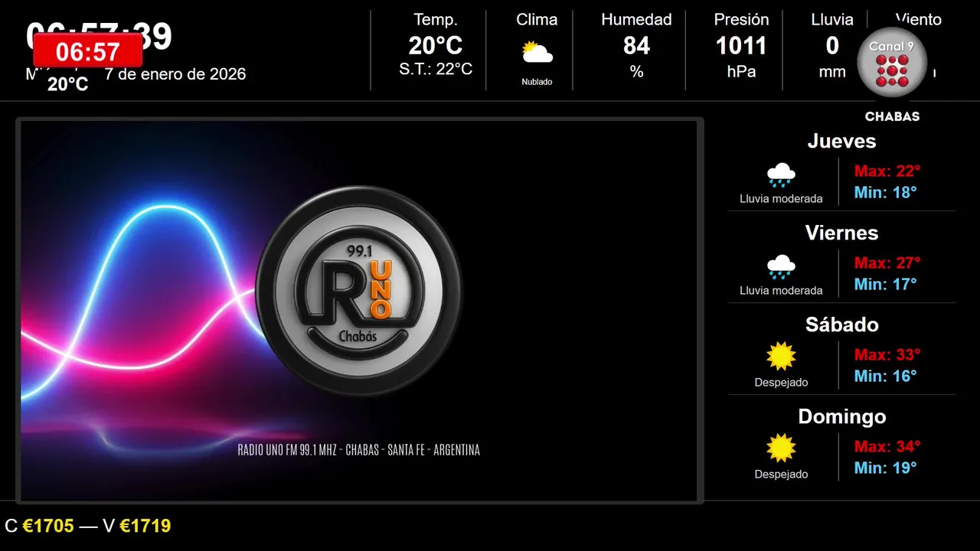Click Min: 18° for Jueves

tap(886, 192)
